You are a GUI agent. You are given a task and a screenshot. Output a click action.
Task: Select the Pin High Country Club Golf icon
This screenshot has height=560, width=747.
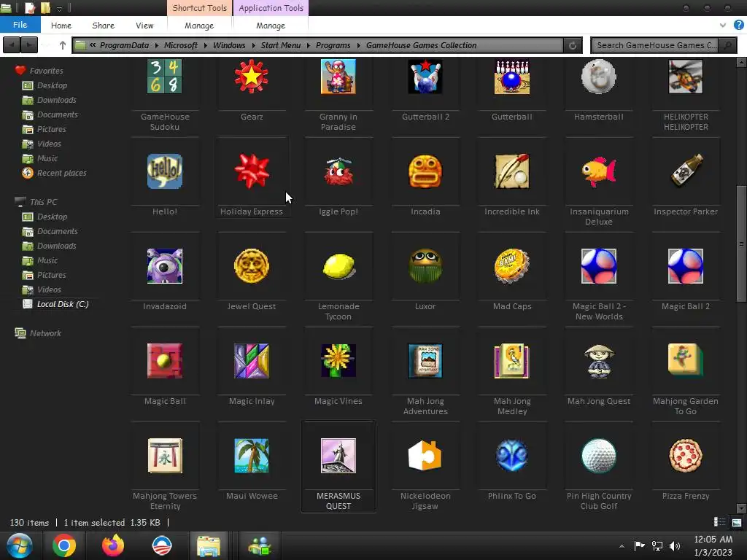tap(599, 456)
